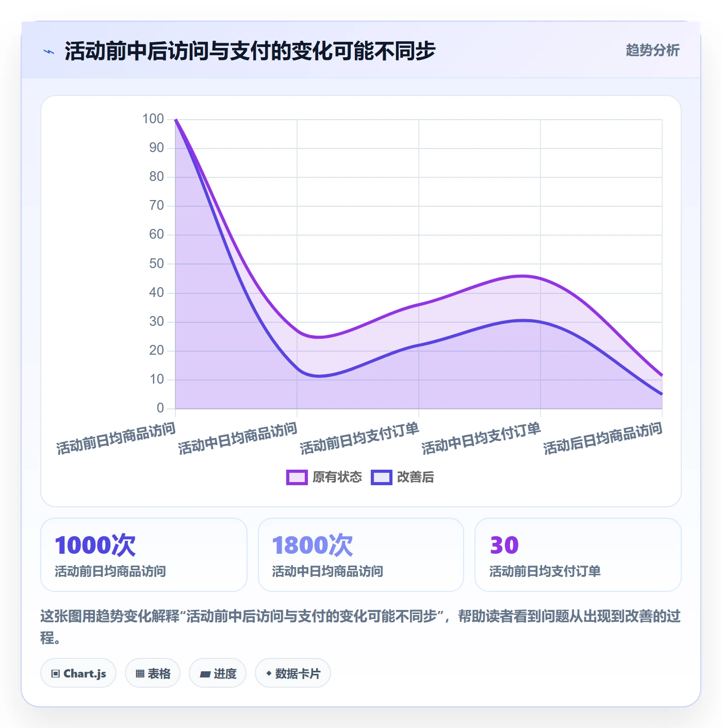Select the 1000次 stat value

pyautogui.click(x=95, y=545)
